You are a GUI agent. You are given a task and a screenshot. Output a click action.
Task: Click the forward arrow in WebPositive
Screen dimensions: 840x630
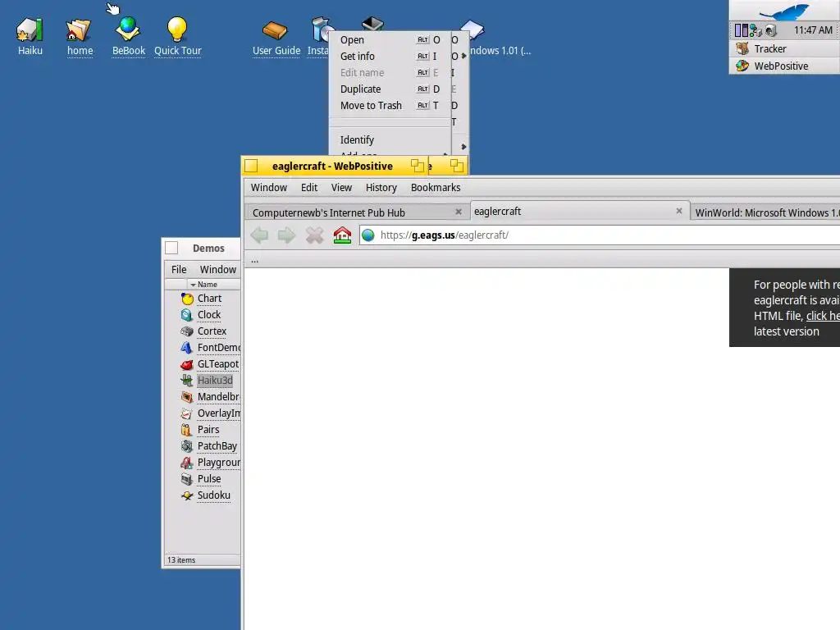286,235
